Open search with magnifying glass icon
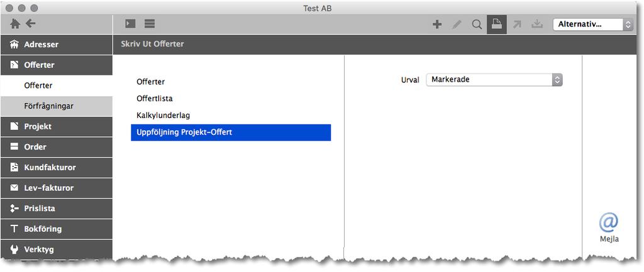Viewport: 644px width, 272px height. 477,24
